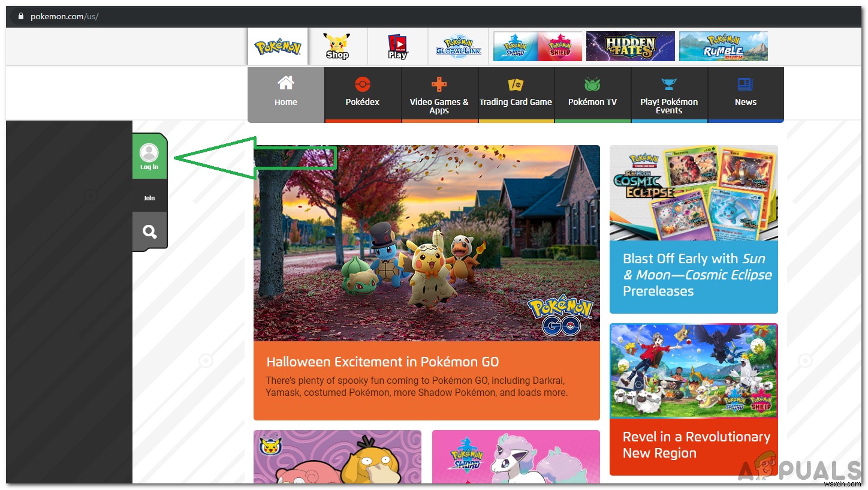Click the Pokémon Rumble Rush banner
Screen dimensions: 868x490
(723, 46)
